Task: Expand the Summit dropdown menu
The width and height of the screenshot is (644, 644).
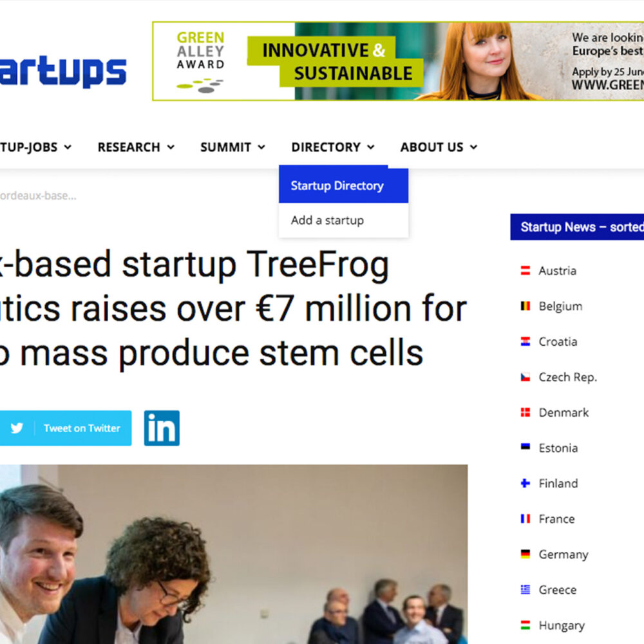Action: (x=232, y=147)
